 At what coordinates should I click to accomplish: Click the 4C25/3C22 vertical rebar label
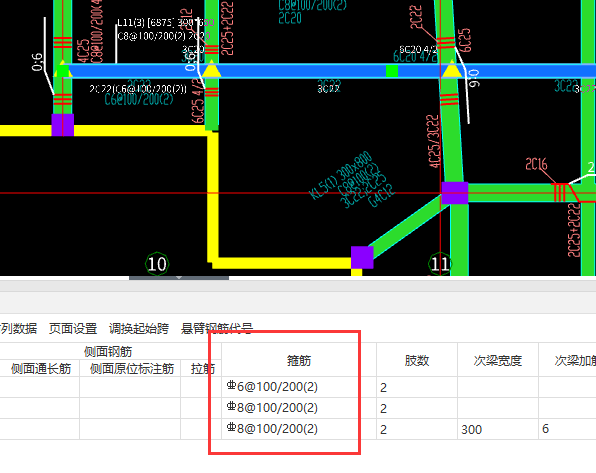point(434,141)
